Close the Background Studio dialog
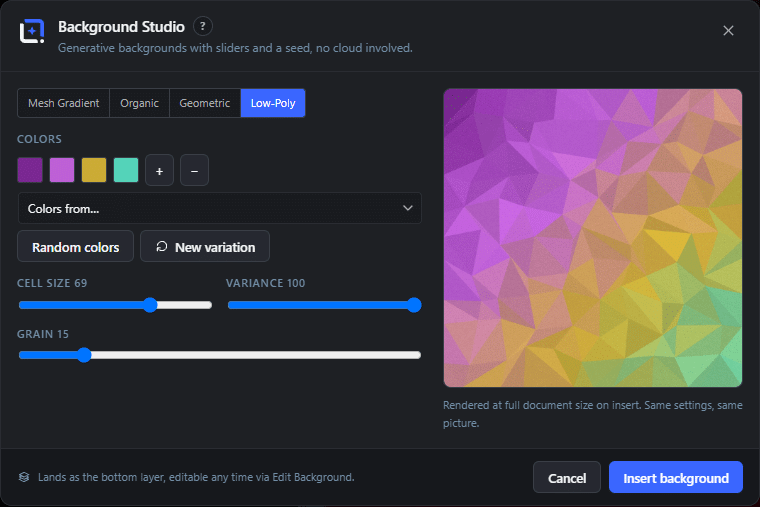The image size is (760, 507). pos(728,31)
